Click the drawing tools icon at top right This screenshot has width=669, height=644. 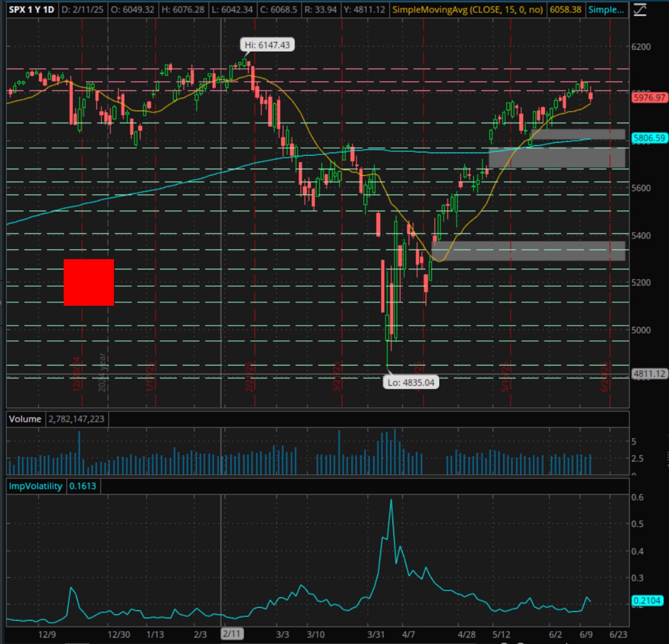[x=640, y=10]
